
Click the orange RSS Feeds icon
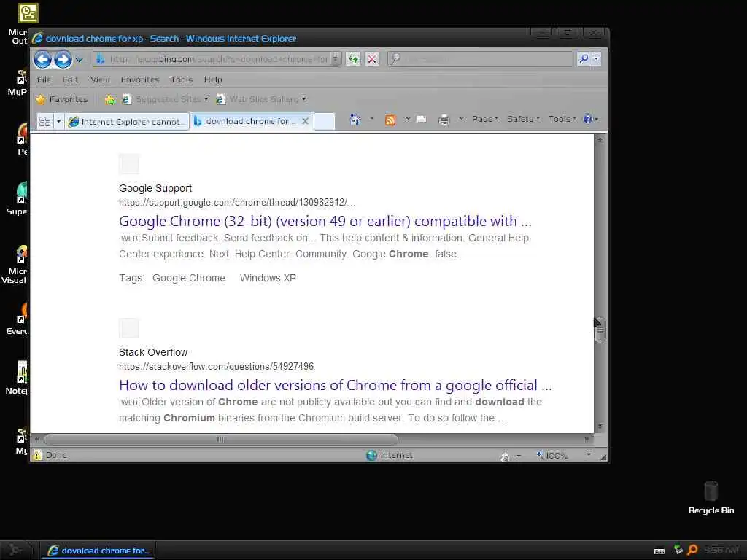(390, 120)
